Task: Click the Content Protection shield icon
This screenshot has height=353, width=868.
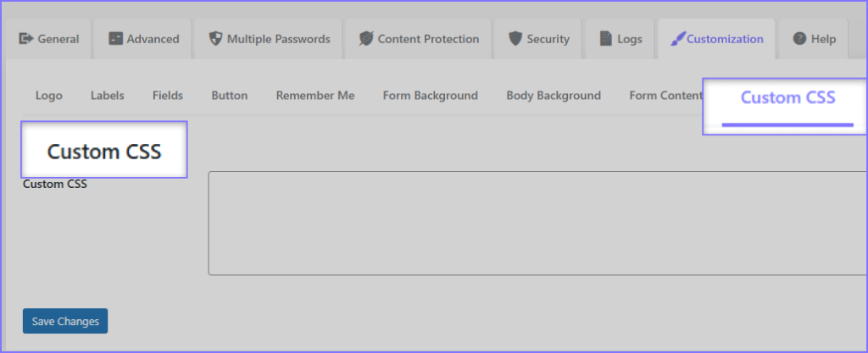Action: click(366, 39)
